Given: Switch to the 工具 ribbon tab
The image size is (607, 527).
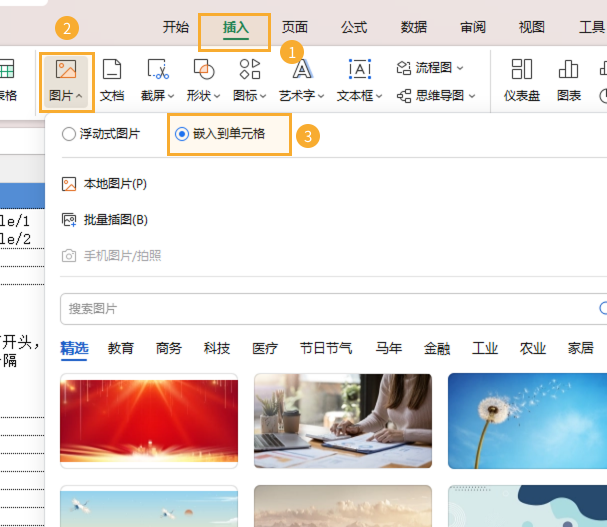Looking at the screenshot, I should click(x=592, y=27).
